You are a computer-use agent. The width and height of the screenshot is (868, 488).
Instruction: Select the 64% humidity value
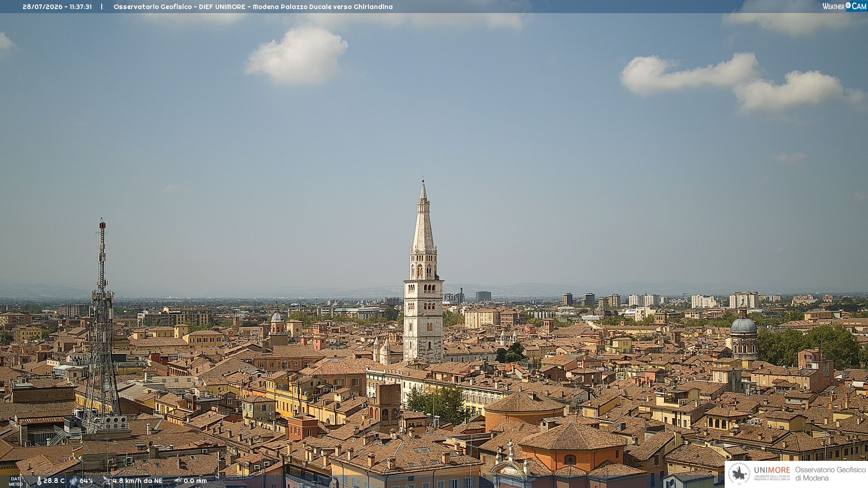click(x=86, y=481)
